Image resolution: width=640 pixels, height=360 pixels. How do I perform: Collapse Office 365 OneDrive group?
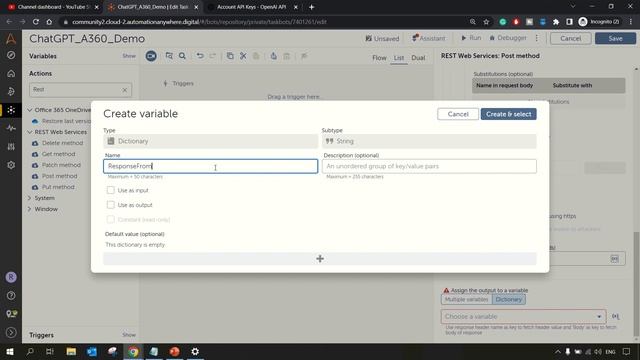(29, 110)
